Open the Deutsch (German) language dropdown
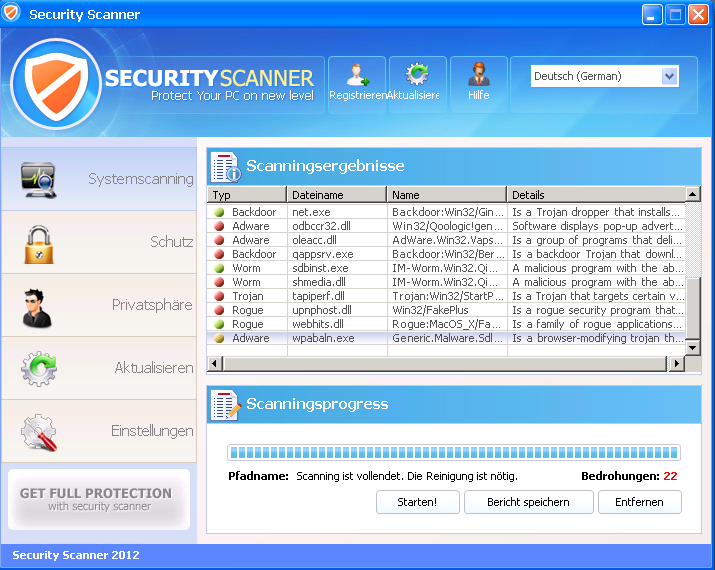 (x=605, y=76)
